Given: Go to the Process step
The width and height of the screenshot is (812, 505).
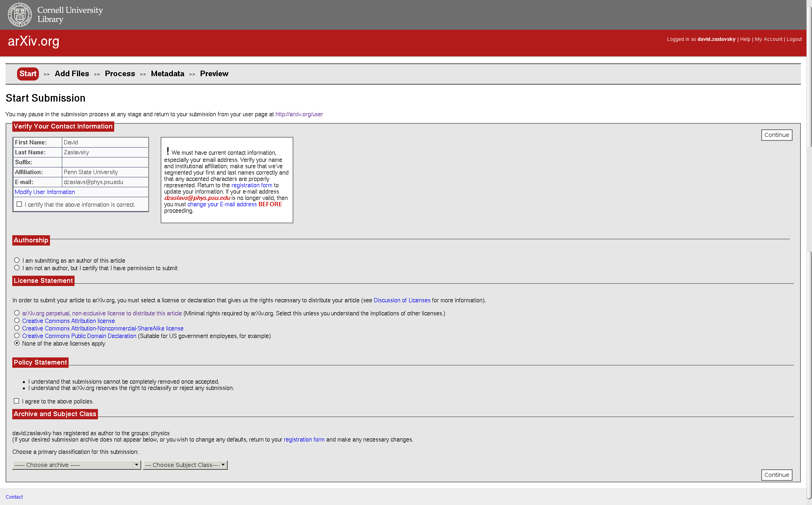Looking at the screenshot, I should click(x=120, y=74).
